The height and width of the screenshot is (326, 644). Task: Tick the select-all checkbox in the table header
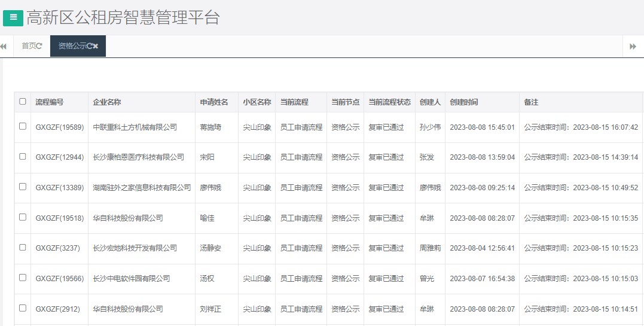(23, 102)
